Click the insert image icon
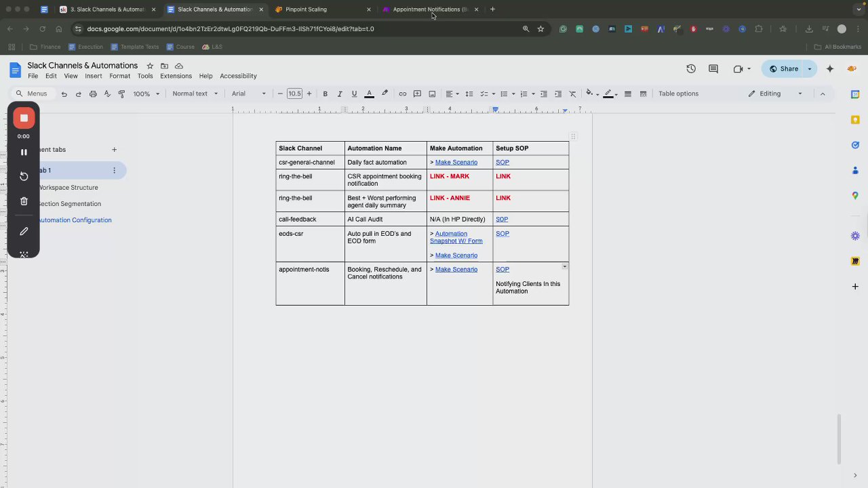Screen dimensions: 868x488 point(432,94)
